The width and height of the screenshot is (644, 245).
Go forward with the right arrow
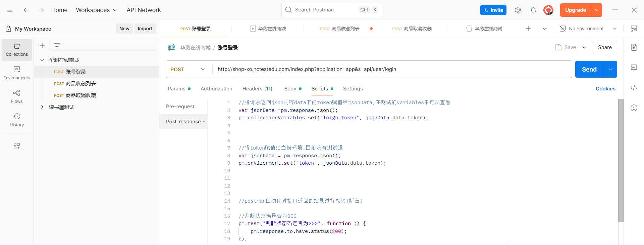41,10
